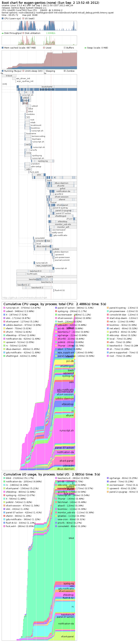Click the Disk utilization legend swatch
This screenshot has width=138, height=644.
coord(23,33)
